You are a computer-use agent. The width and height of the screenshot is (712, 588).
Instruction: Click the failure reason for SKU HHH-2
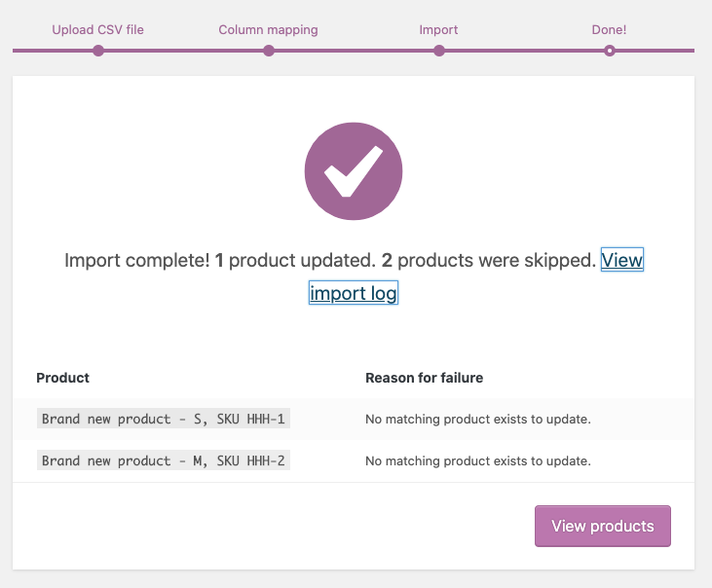(x=478, y=460)
